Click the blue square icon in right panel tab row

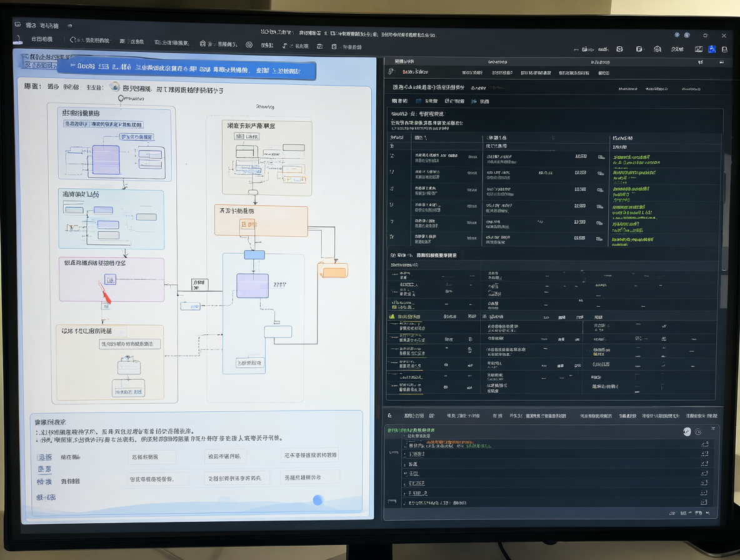point(419,101)
